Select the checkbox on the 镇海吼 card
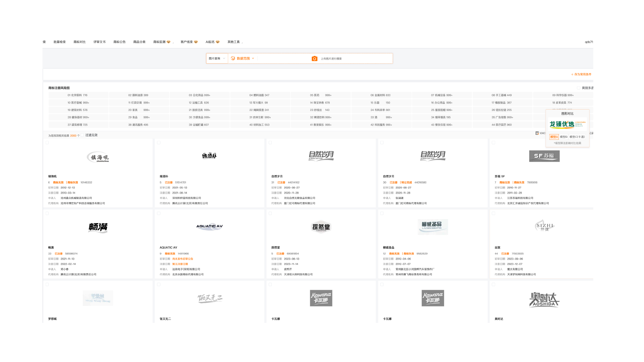The width and height of the screenshot is (644, 362). click(x=47, y=143)
